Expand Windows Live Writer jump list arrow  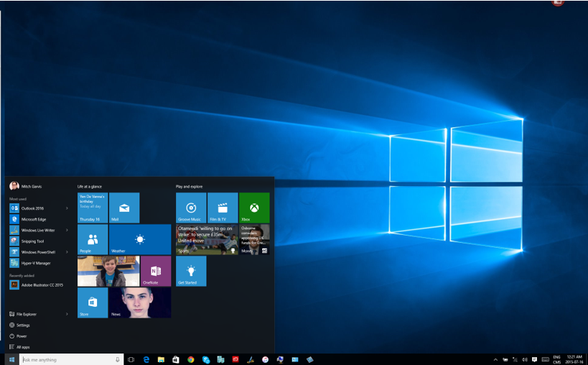(67, 230)
